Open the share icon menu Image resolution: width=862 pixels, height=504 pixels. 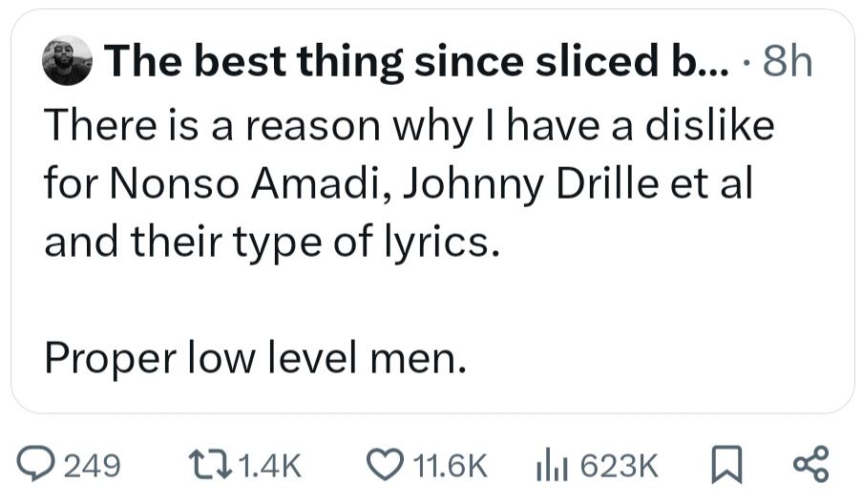point(809,464)
